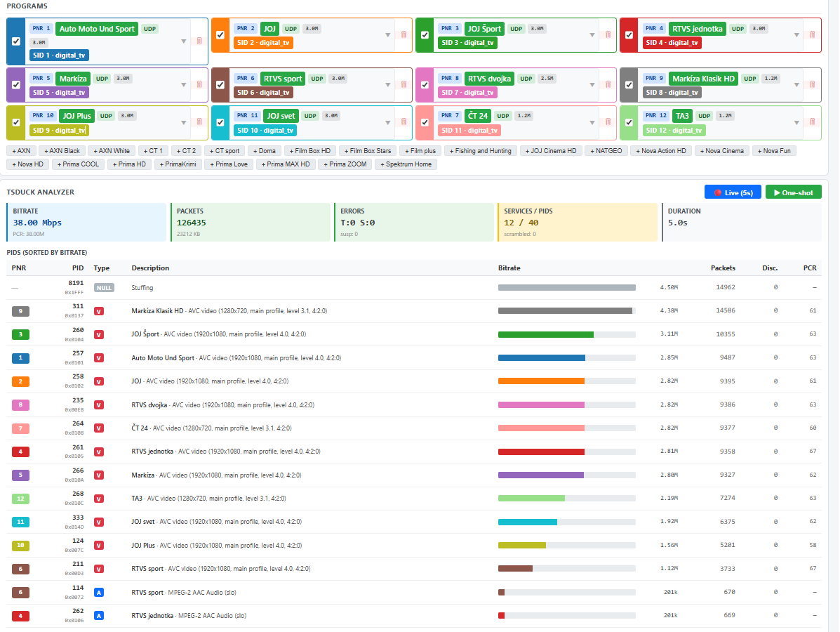Toggle Markíza Klasik HD checkbox
The height and width of the screenshot is (632, 840).
click(629, 85)
